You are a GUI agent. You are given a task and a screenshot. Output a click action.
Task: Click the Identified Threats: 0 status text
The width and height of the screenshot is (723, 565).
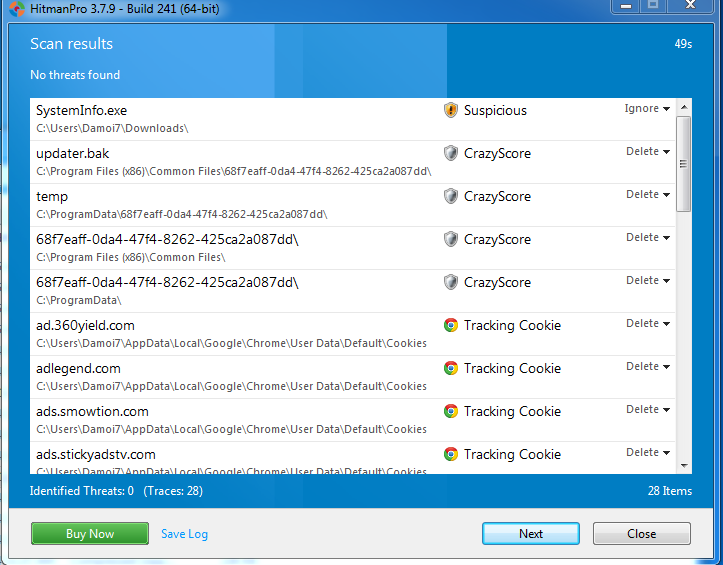point(82,491)
